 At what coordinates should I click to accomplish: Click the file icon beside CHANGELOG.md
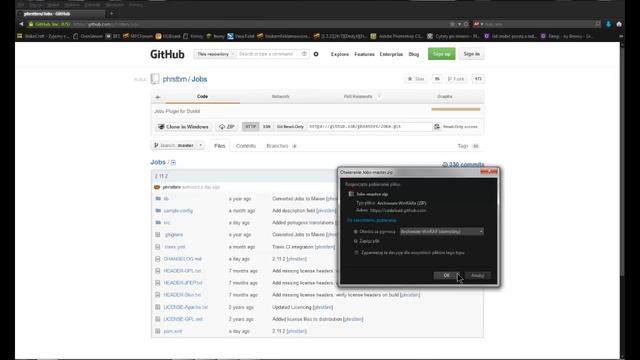[x=158, y=259]
